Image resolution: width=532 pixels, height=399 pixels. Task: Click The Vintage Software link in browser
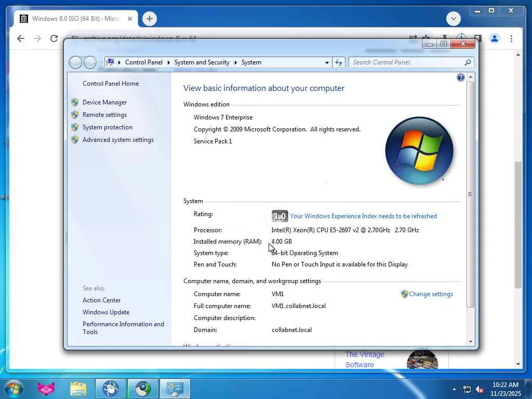point(365,360)
